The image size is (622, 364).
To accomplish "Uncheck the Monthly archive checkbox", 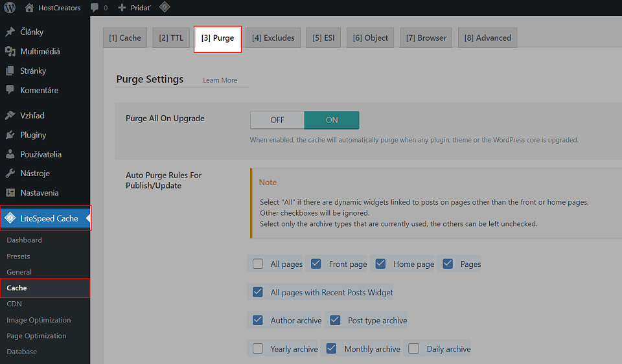I will tap(332, 348).
